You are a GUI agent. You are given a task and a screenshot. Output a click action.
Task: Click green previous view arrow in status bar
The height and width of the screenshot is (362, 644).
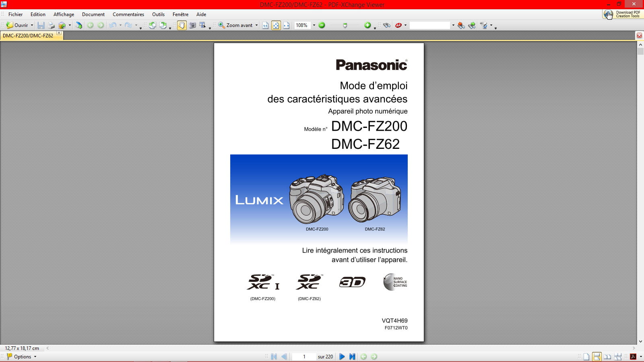363,356
